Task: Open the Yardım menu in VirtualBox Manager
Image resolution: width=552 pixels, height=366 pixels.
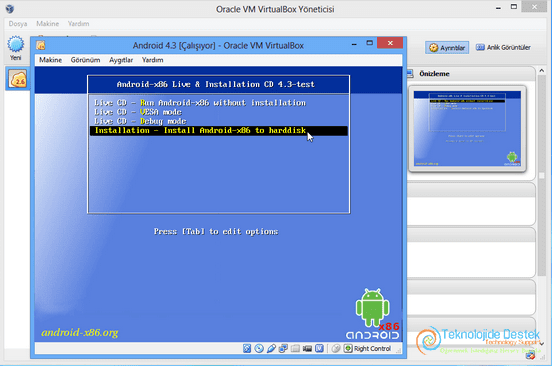Action: [x=79, y=24]
